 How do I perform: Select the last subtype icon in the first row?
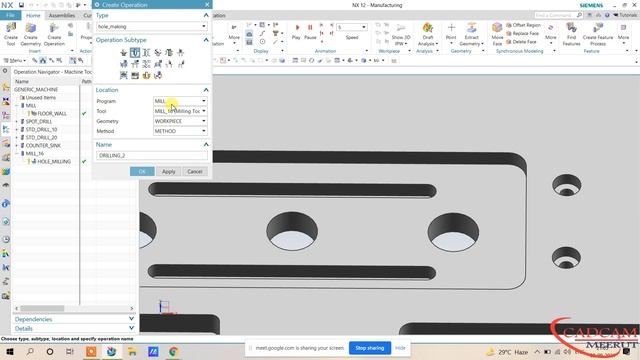pos(180,53)
